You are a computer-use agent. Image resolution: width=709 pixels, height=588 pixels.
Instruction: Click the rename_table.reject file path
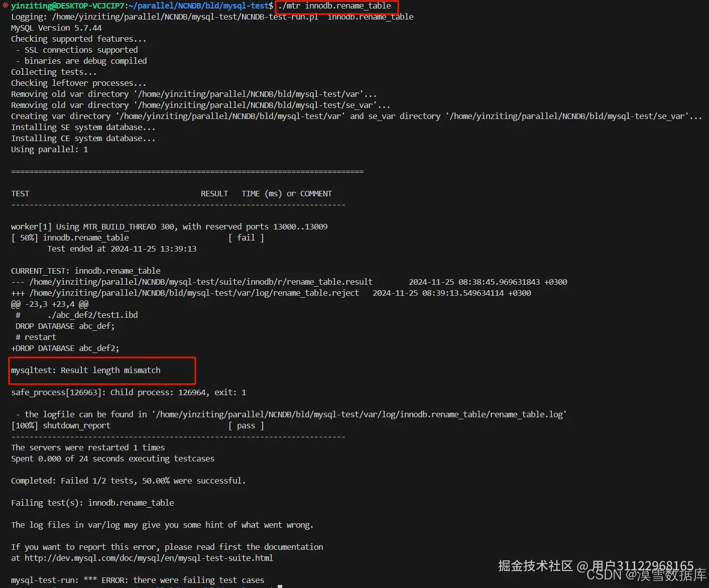[194, 293]
